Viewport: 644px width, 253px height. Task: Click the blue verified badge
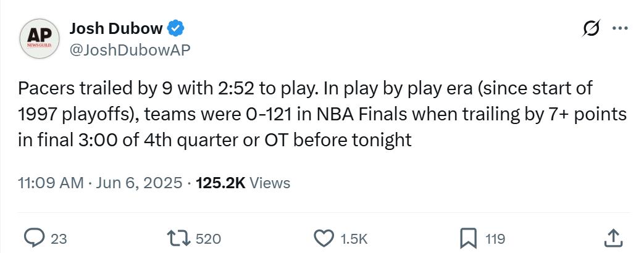coord(176,28)
